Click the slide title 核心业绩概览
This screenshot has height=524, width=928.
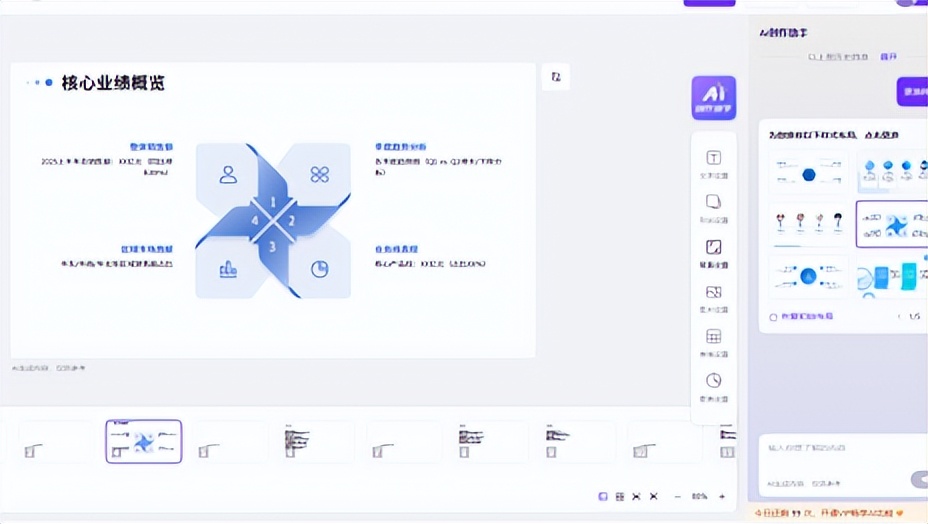click(x=113, y=83)
